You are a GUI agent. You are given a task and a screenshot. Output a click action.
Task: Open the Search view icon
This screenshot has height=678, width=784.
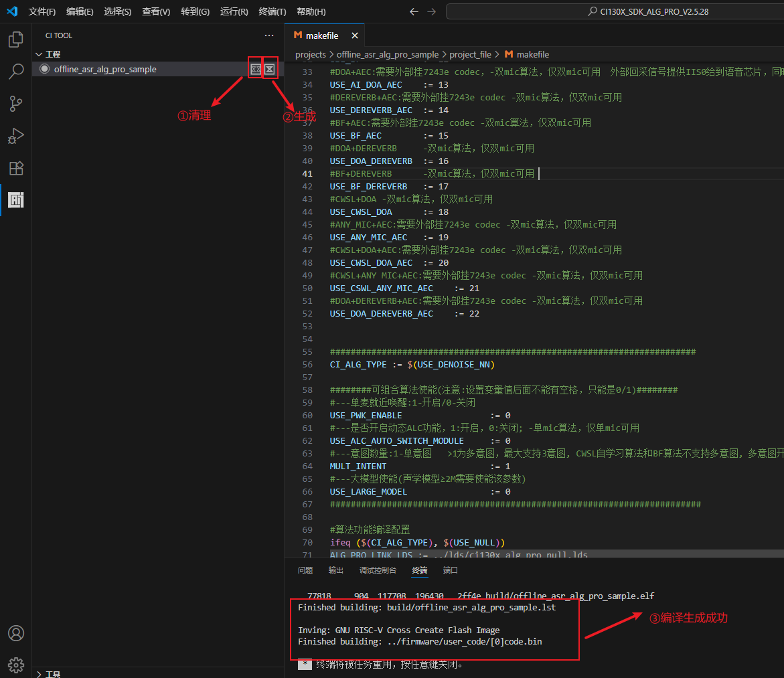pyautogui.click(x=15, y=72)
